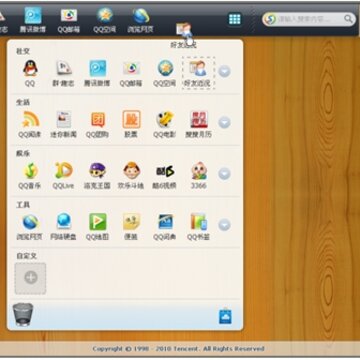Open the blue app store bag icon
The width and height of the screenshot is (360, 360).
[225, 316]
